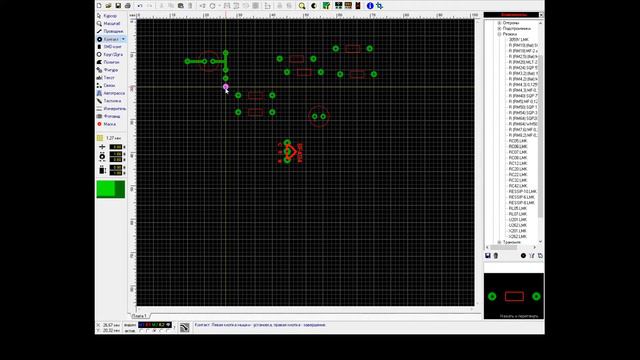Select the SMD конт pad tool
640x360 pixels.
click(x=111, y=47)
